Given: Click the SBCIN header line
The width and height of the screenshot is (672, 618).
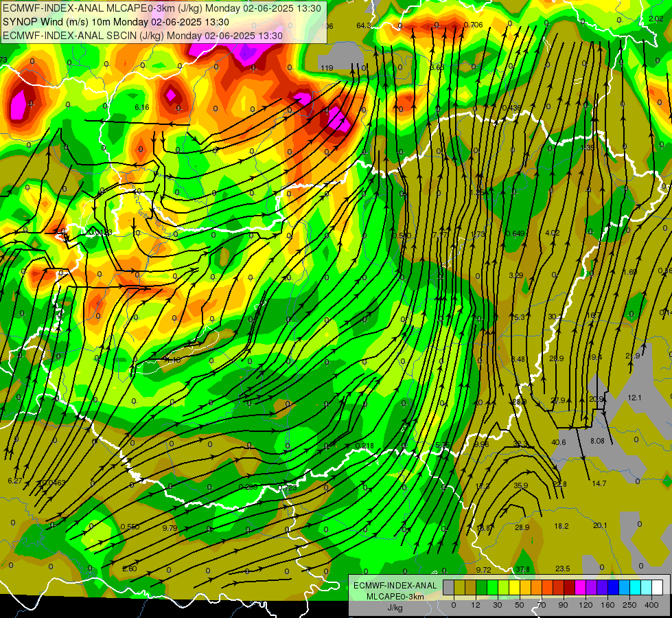Looking at the screenshot, I should (143, 36).
